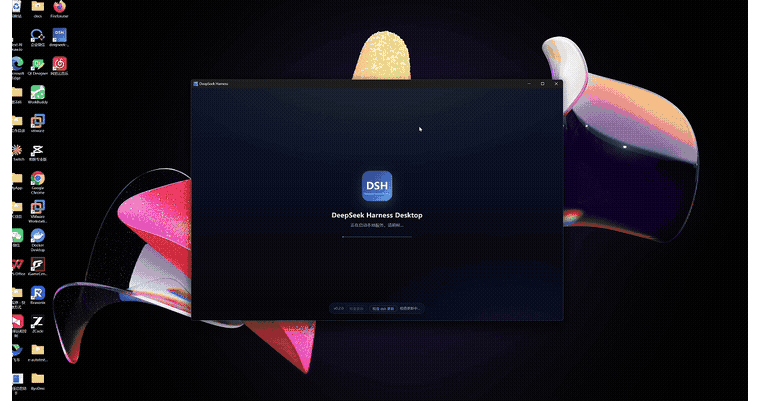This screenshot has width=760, height=401.
Task: Maximize the DeepSeek Harness window
Action: [x=542, y=84]
